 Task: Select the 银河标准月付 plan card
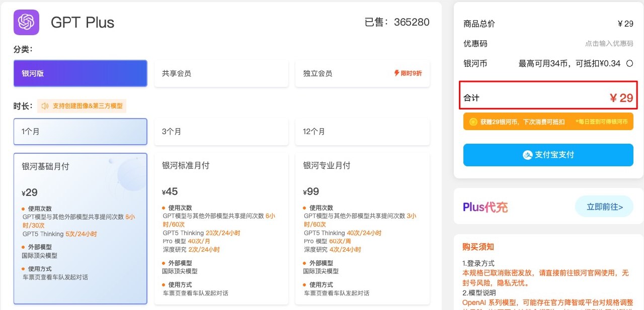pos(221,229)
